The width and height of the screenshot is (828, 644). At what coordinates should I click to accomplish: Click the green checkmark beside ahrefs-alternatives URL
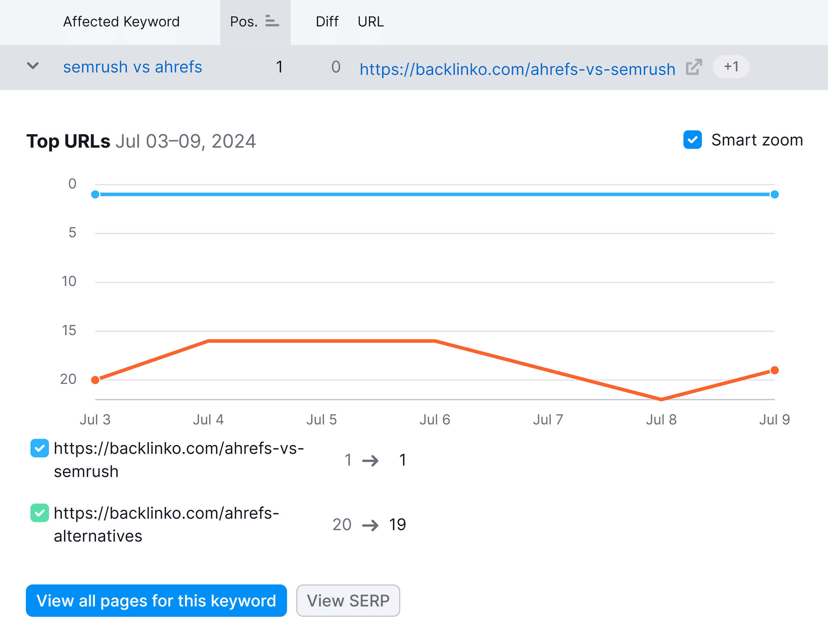coord(39,513)
